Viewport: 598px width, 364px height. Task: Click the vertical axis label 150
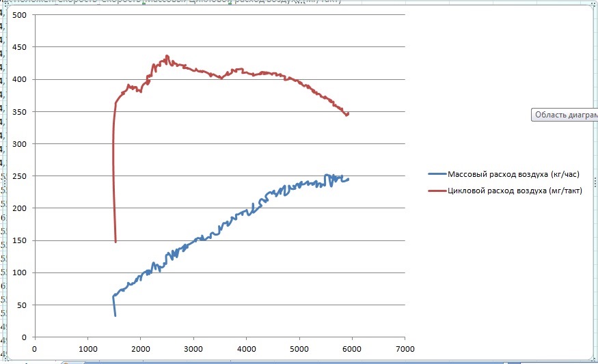coord(19,241)
